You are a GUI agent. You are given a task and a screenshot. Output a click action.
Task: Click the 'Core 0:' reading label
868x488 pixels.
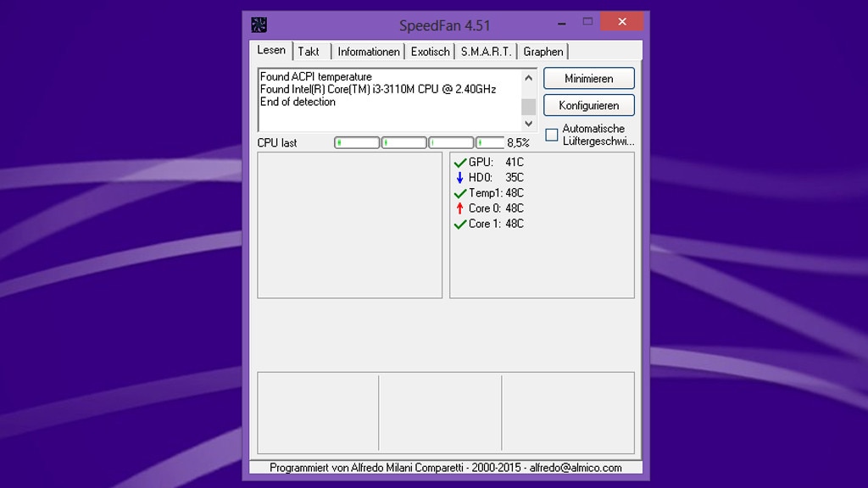point(485,208)
